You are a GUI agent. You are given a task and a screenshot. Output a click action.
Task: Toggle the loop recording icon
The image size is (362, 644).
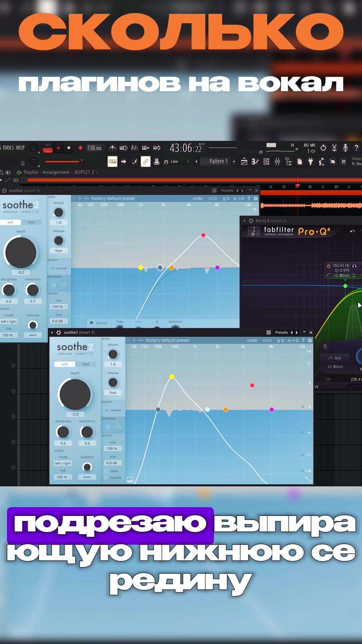157,148
